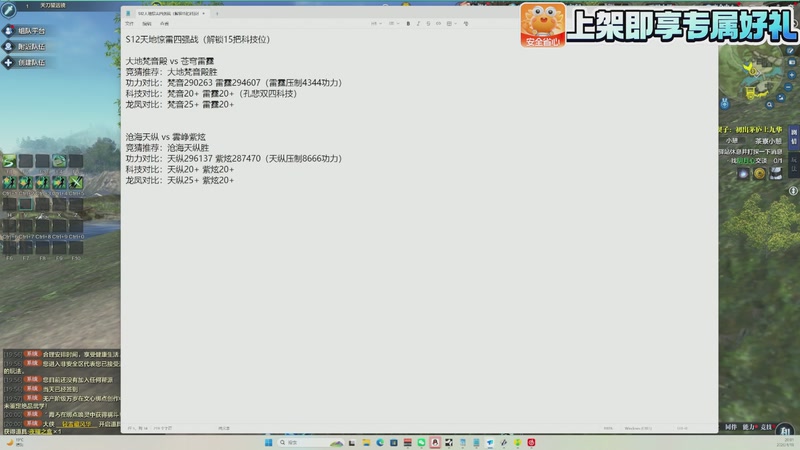
Task: Add a new Notepad tab with plus
Action: (x=217, y=13)
